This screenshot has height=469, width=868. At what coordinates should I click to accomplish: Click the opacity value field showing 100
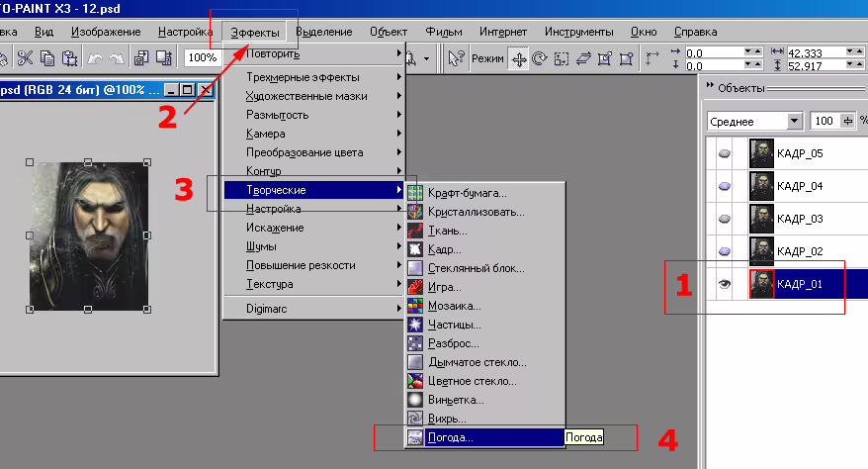point(825,122)
